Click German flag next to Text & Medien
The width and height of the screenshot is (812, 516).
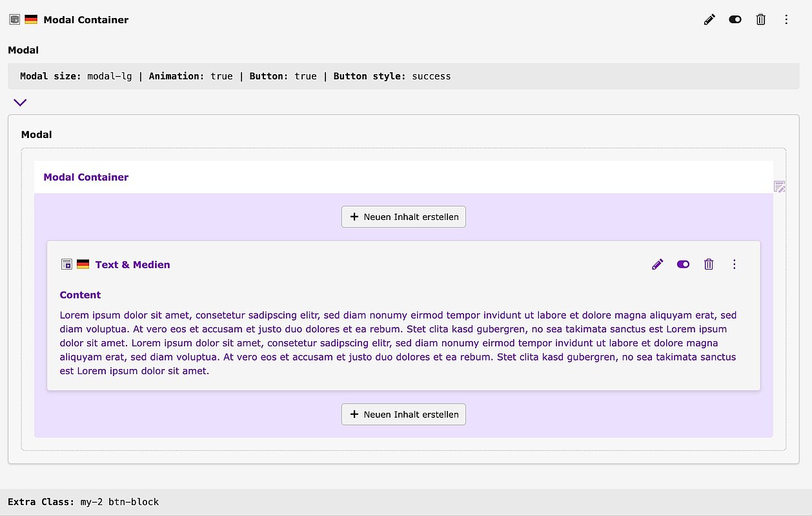(83, 264)
